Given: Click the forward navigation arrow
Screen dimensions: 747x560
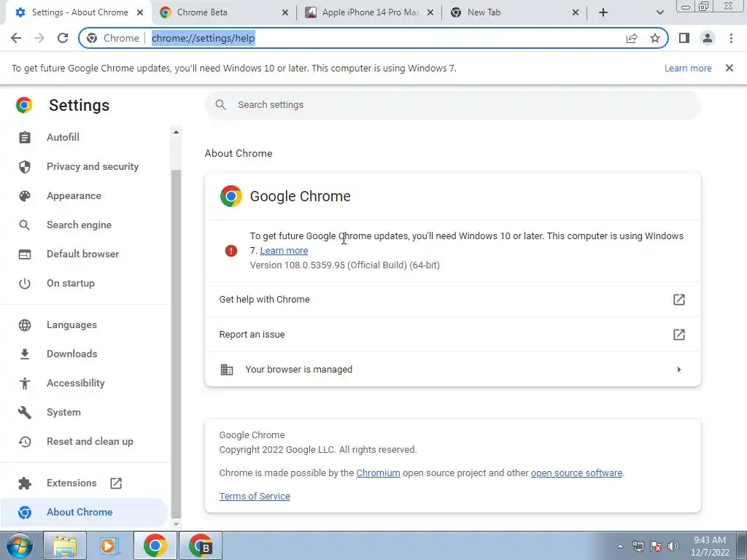Looking at the screenshot, I should [39, 38].
